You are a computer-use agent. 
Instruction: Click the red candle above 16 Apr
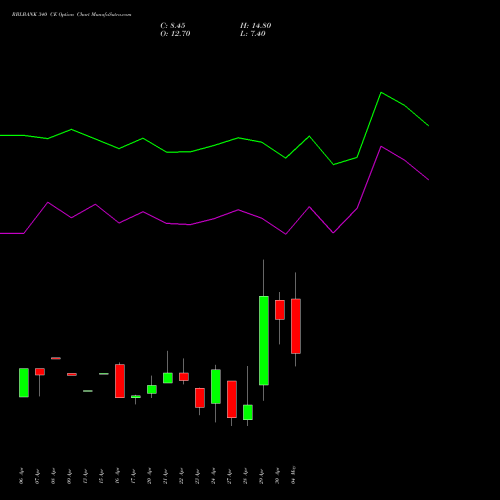(120, 381)
